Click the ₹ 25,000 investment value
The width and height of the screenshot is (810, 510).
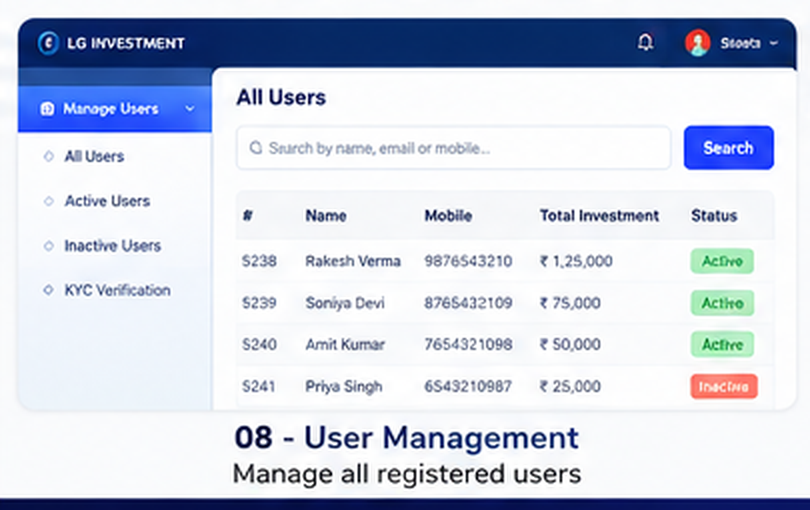pyautogui.click(x=570, y=386)
